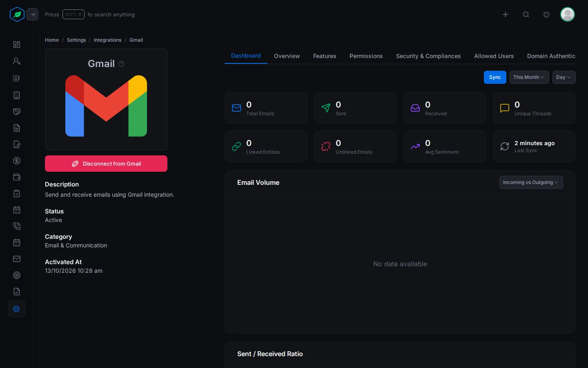Toggle the sun theme icon
588x368 pixels.
coord(546,14)
